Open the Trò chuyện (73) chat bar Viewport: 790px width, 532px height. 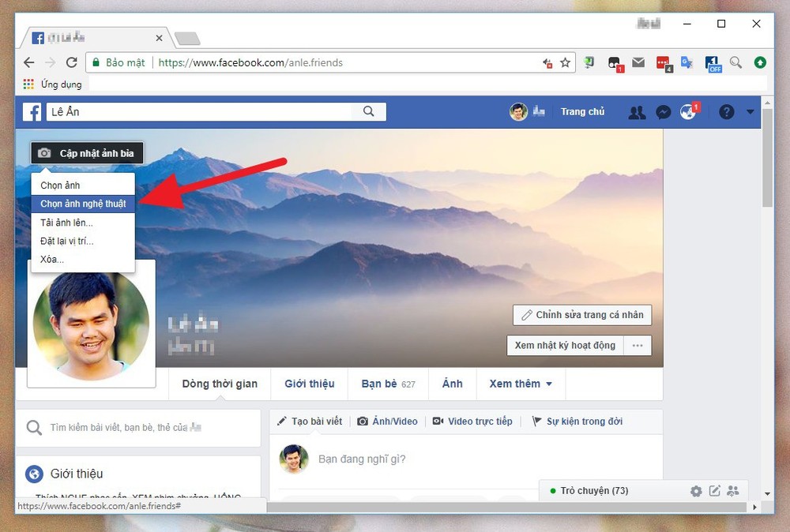coord(595,491)
